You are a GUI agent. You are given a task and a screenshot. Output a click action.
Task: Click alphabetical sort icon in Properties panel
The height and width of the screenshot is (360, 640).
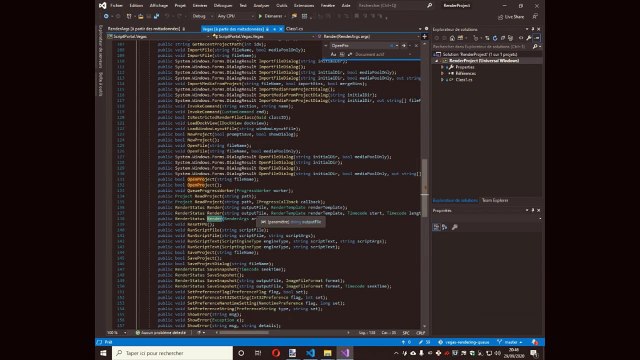point(444,227)
